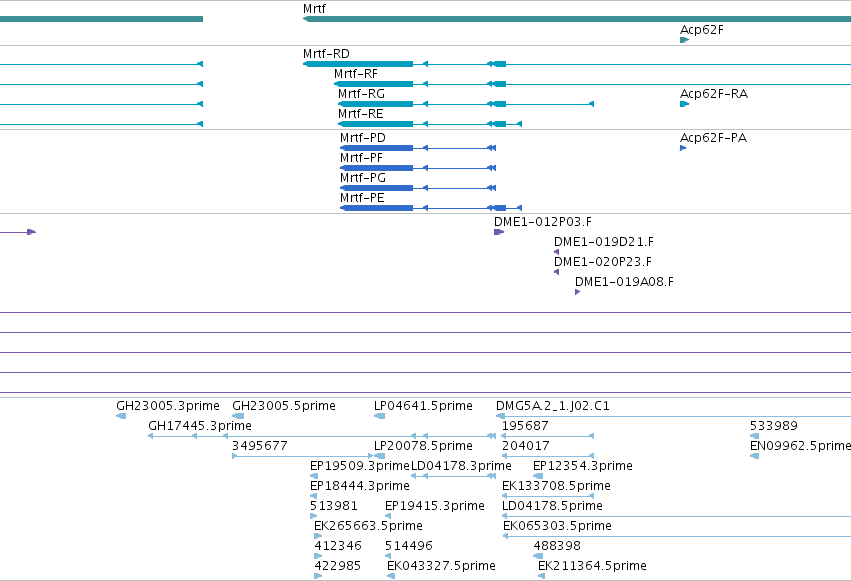Click the LP20078.5prime EST label
This screenshot has width=851, height=581.
click(423, 446)
